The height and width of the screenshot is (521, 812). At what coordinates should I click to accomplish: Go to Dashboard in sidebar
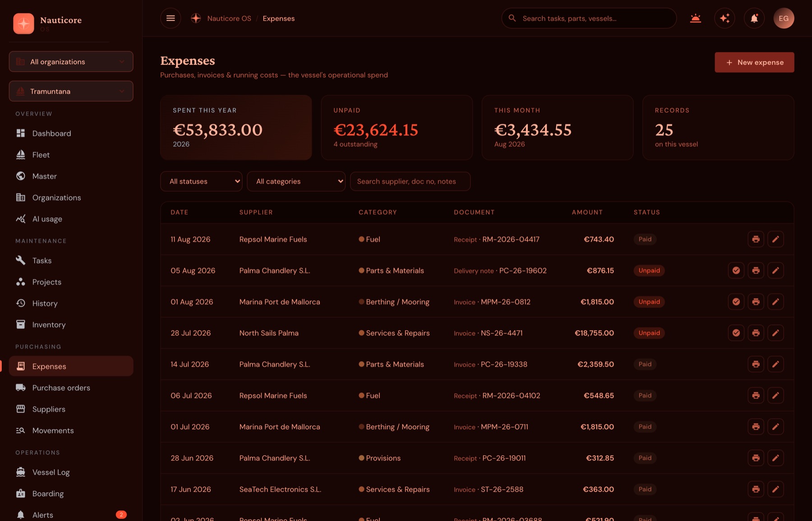[71, 134]
